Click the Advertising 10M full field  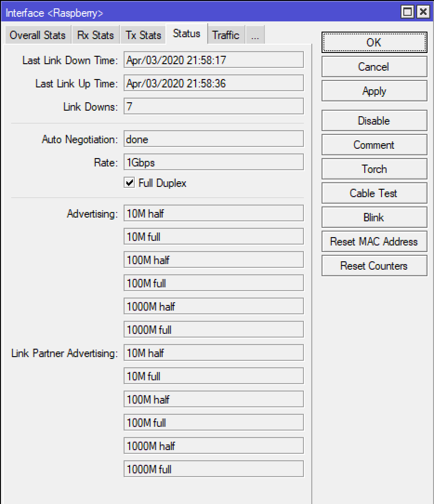214,237
